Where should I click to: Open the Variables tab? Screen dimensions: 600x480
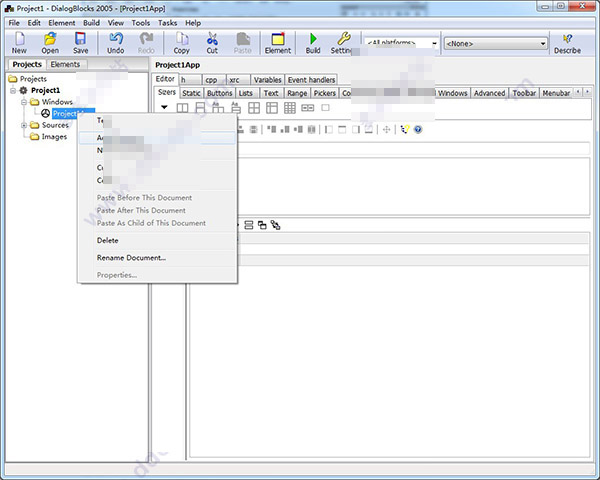pyautogui.click(x=267, y=80)
